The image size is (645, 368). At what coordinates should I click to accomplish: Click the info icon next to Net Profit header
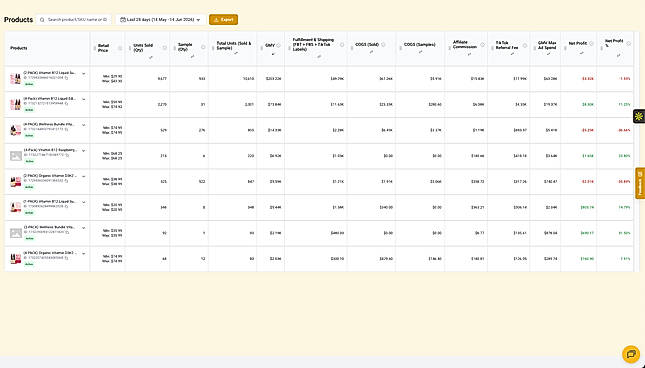coord(591,43)
